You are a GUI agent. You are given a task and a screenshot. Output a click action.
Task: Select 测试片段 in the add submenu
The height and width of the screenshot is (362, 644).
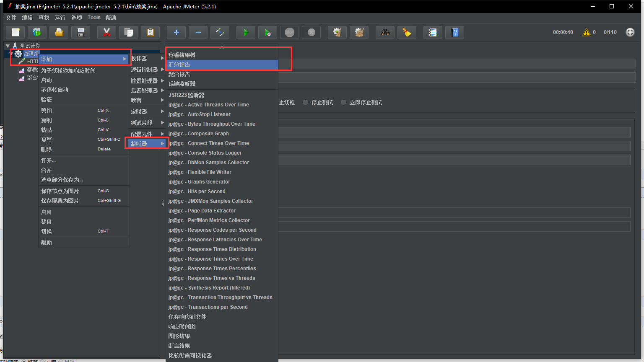[x=147, y=123]
